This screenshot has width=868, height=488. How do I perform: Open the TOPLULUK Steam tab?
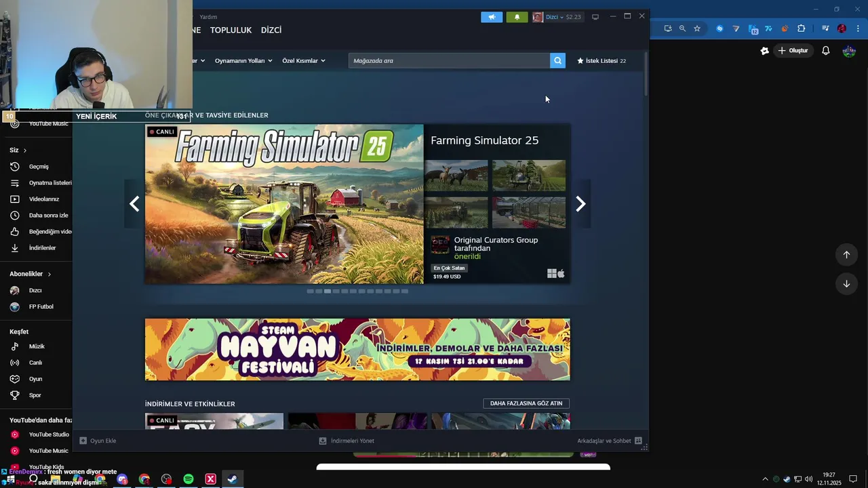(x=231, y=30)
